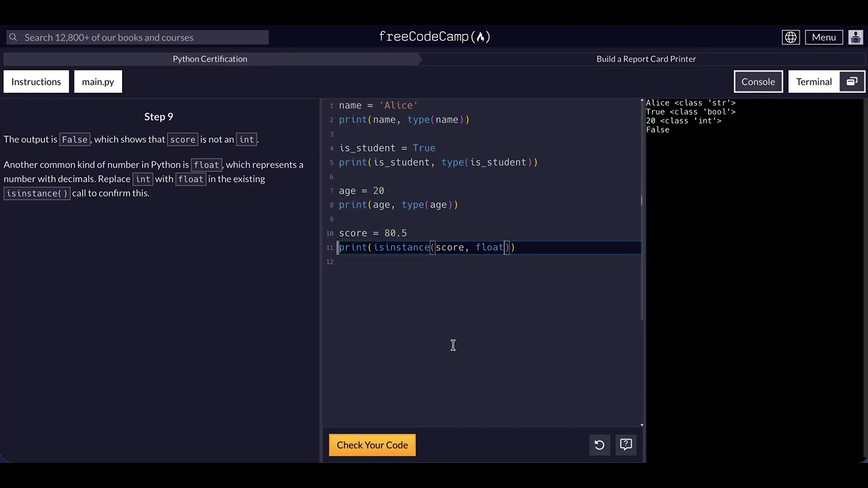The height and width of the screenshot is (488, 868).
Task: Click console output 'Alice <class 'str'>'
Action: point(690,103)
